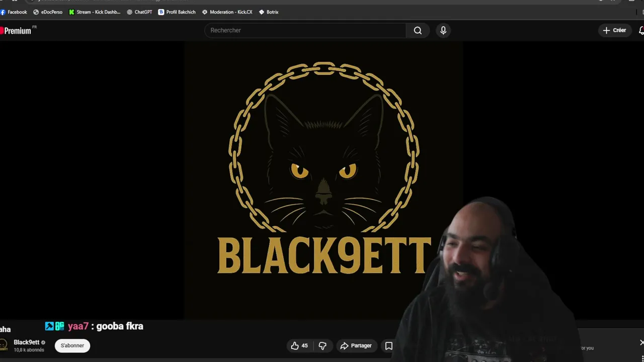Click the Black9ett video player
This screenshot has height=362, width=644.
point(323,179)
